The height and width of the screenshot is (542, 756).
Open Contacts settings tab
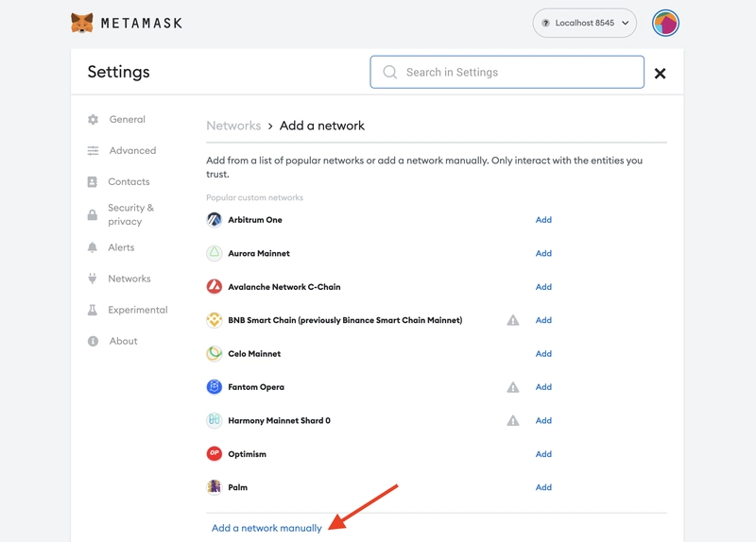129,181
